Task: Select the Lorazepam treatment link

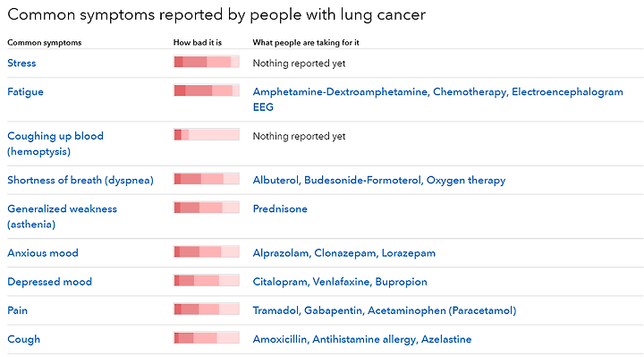Action: click(408, 253)
